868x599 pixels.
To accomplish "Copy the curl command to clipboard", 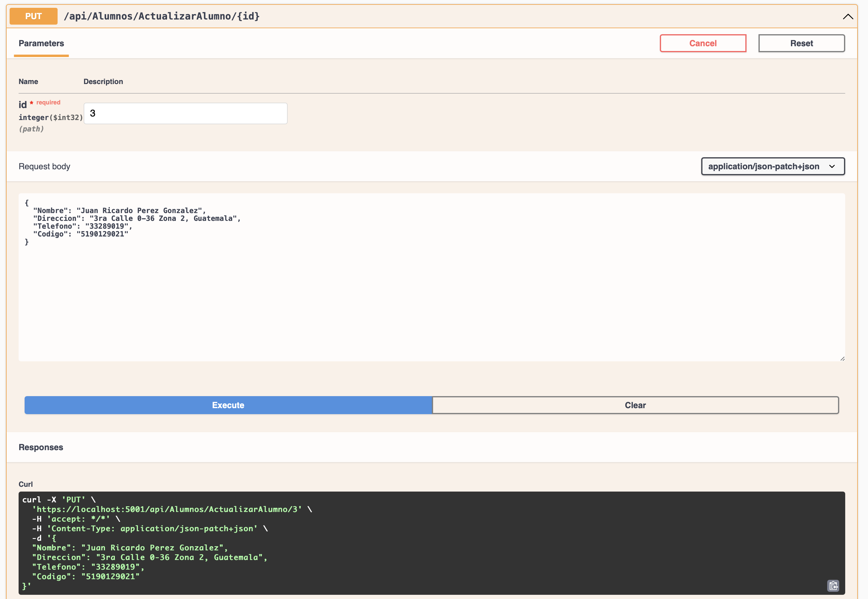I will [x=834, y=586].
